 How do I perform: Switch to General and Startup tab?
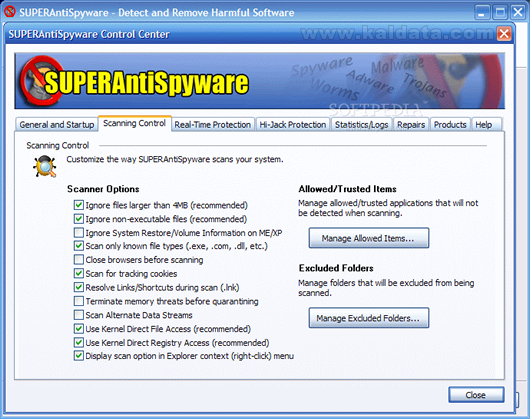pos(57,125)
